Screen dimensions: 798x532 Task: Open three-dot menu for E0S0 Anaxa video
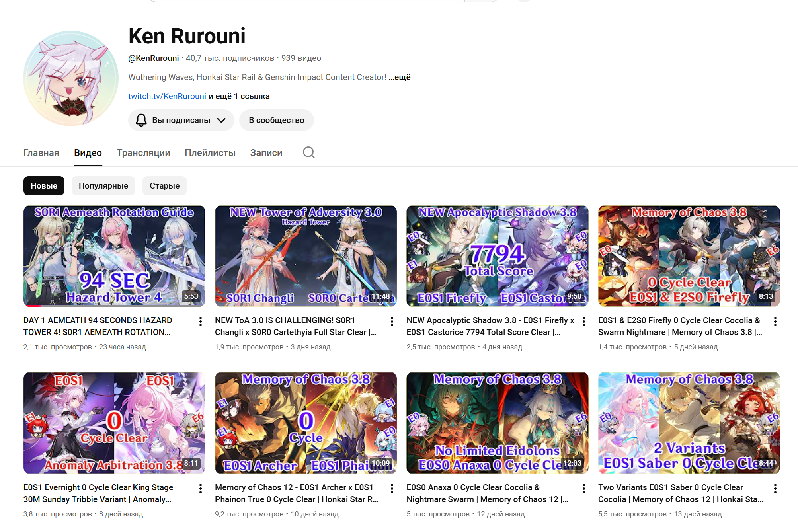click(584, 489)
